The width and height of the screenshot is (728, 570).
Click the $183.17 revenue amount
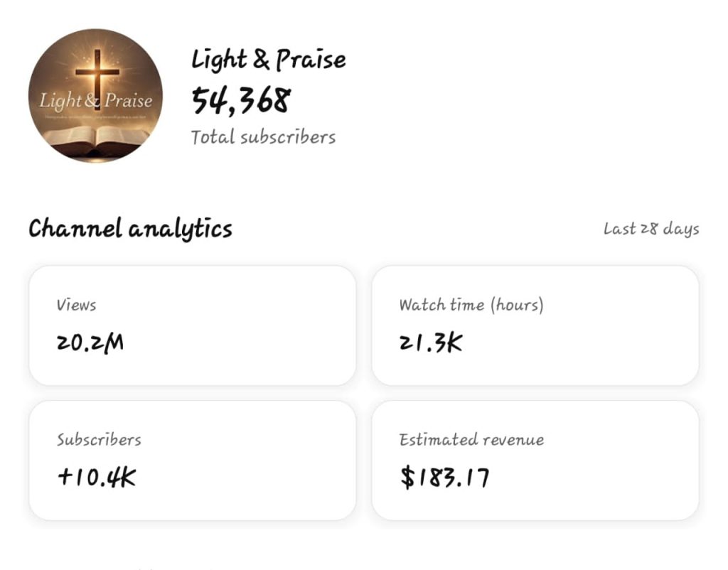click(x=444, y=478)
